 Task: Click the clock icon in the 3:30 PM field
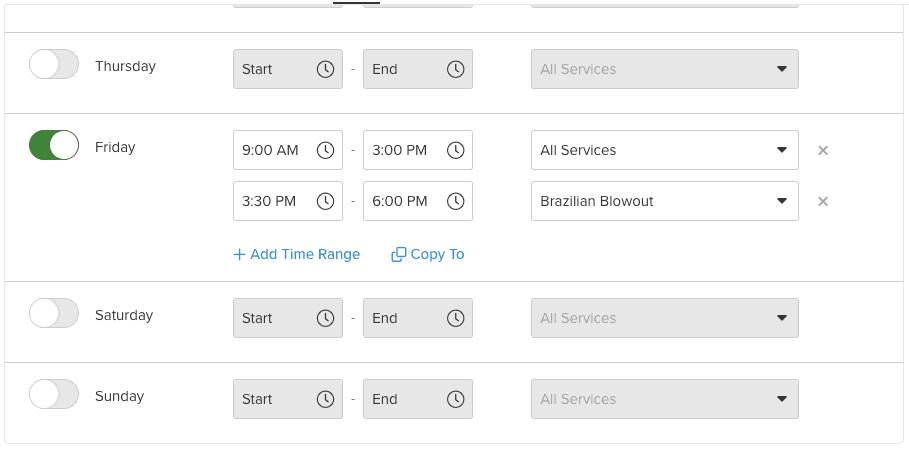click(325, 201)
